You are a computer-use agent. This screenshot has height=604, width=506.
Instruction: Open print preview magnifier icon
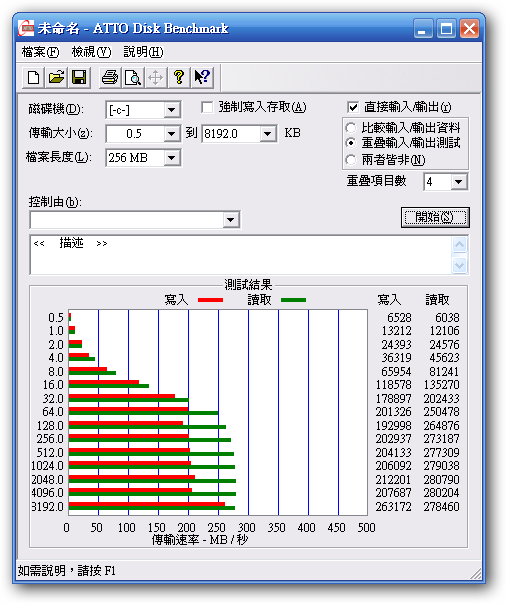click(133, 77)
